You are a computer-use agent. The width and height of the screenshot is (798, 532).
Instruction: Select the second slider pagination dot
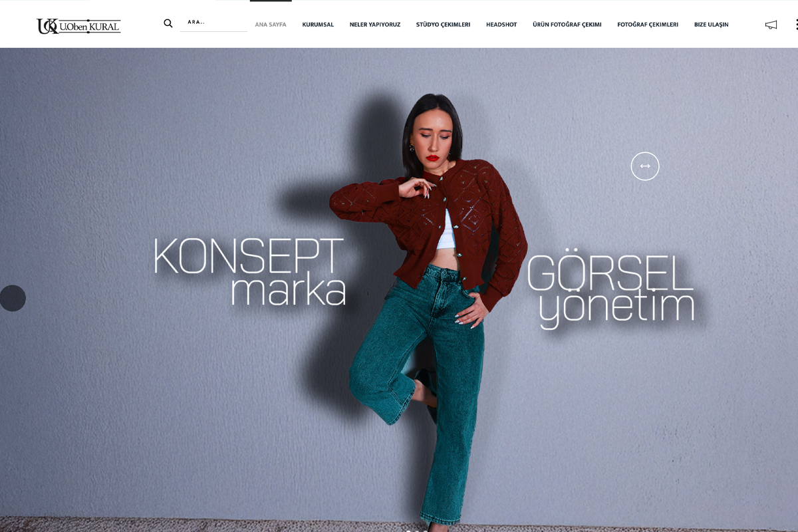(x=417, y=531)
